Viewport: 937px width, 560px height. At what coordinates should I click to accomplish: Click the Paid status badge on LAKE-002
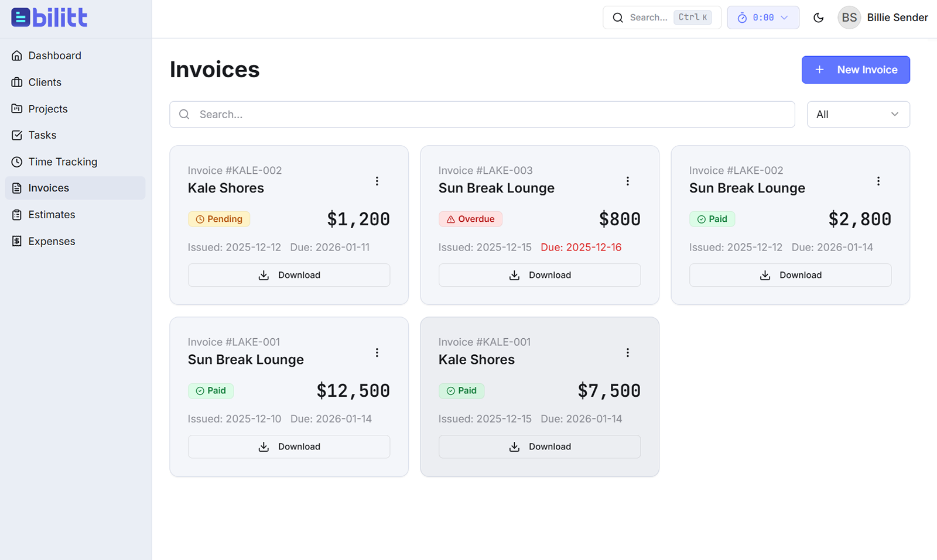(712, 219)
